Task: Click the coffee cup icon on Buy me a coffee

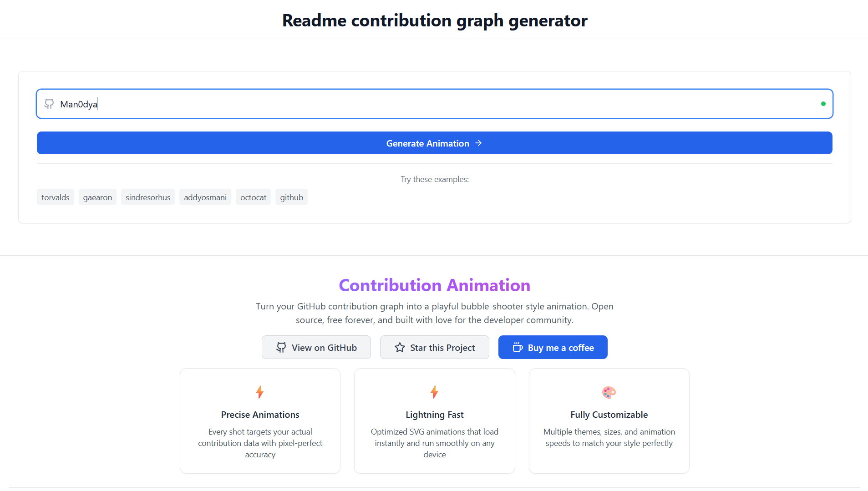Action: pos(518,347)
